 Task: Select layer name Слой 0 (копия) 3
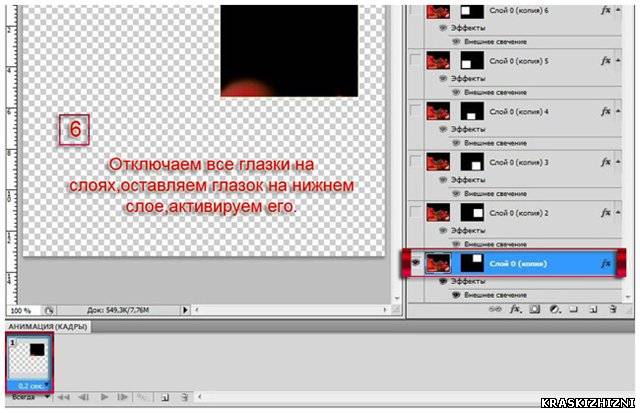pyautogui.click(x=518, y=162)
